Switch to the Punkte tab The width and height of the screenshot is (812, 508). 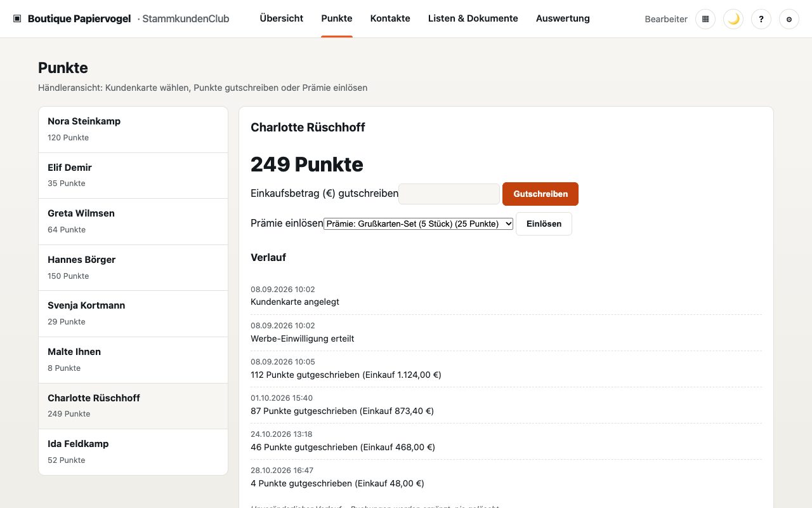pyautogui.click(x=337, y=18)
